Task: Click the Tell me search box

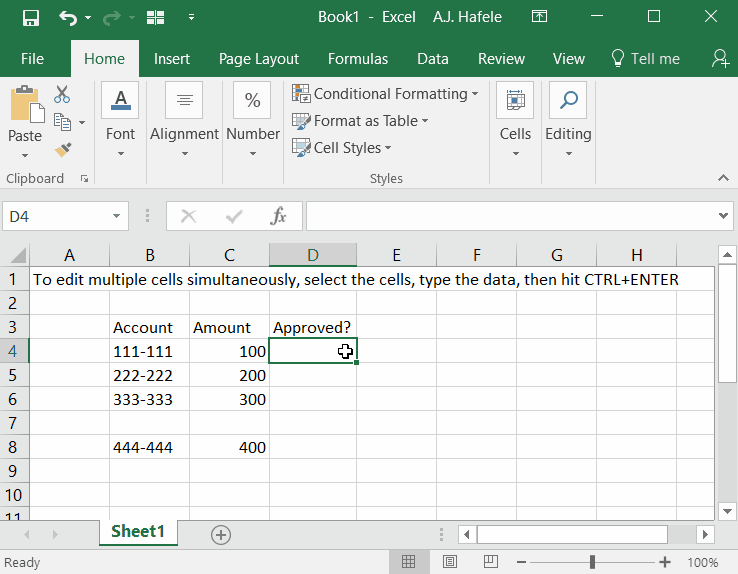Action: point(645,59)
